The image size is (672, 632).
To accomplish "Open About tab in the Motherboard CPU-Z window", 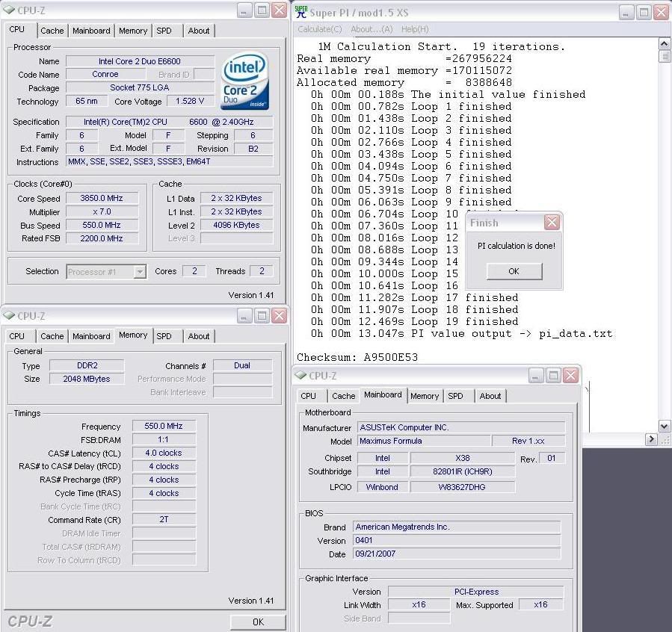I will [490, 396].
